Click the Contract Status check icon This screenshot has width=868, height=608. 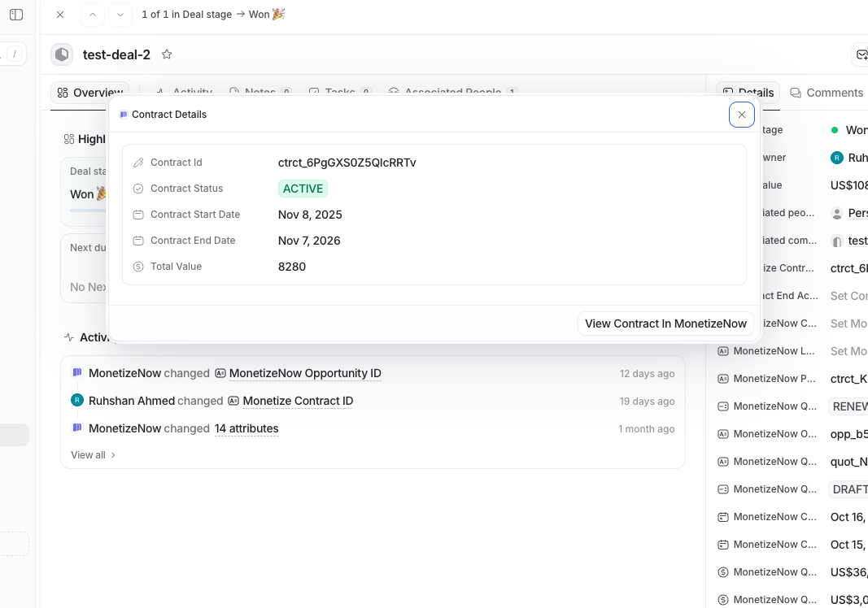click(138, 189)
